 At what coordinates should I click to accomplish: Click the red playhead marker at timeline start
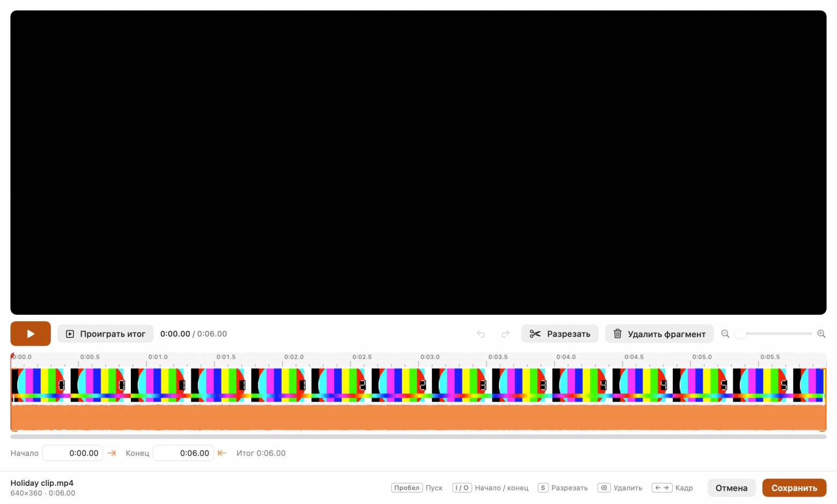[x=12, y=356]
